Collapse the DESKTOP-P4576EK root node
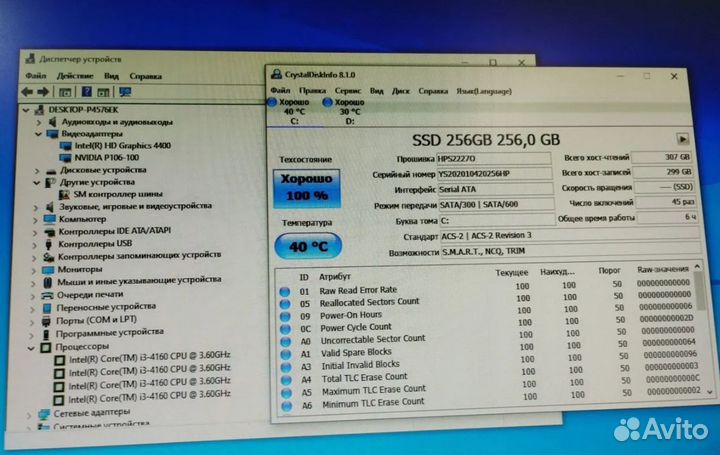Viewport: 720px width, 455px height. coord(26,110)
